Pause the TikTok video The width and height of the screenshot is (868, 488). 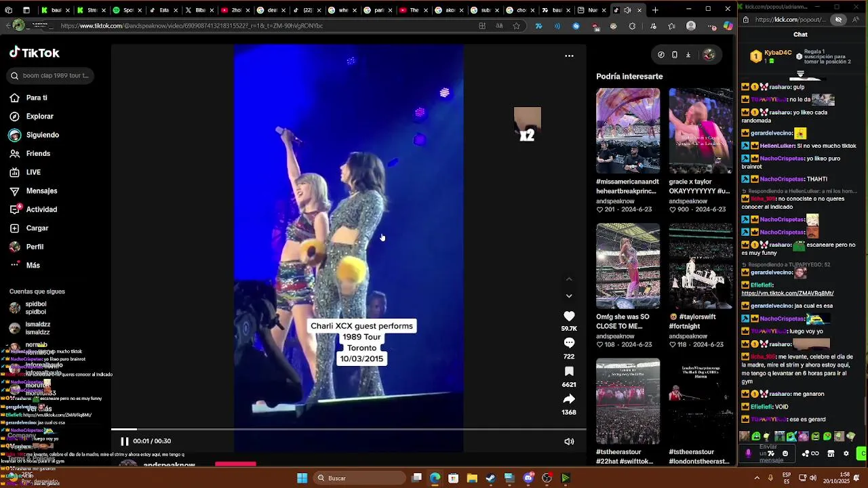(x=125, y=441)
